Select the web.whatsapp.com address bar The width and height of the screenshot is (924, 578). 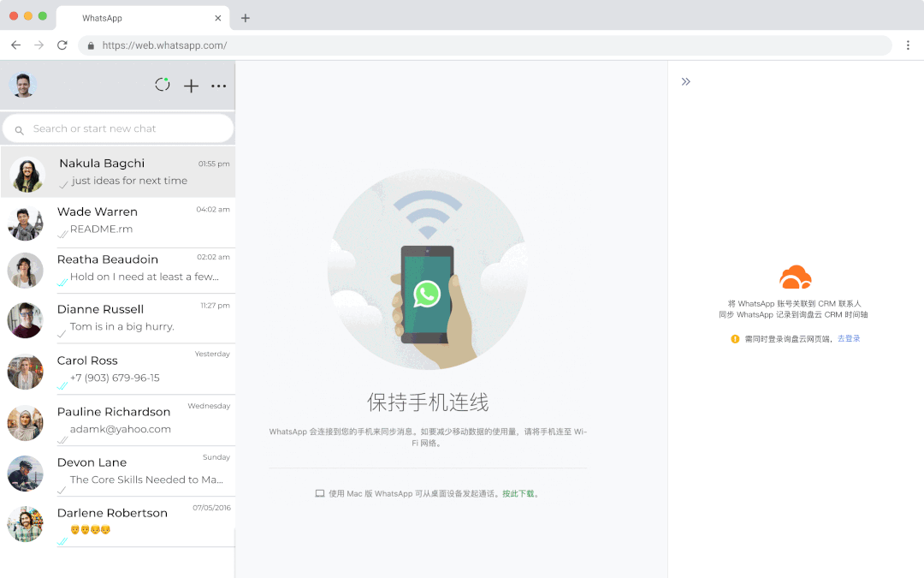tap(484, 45)
